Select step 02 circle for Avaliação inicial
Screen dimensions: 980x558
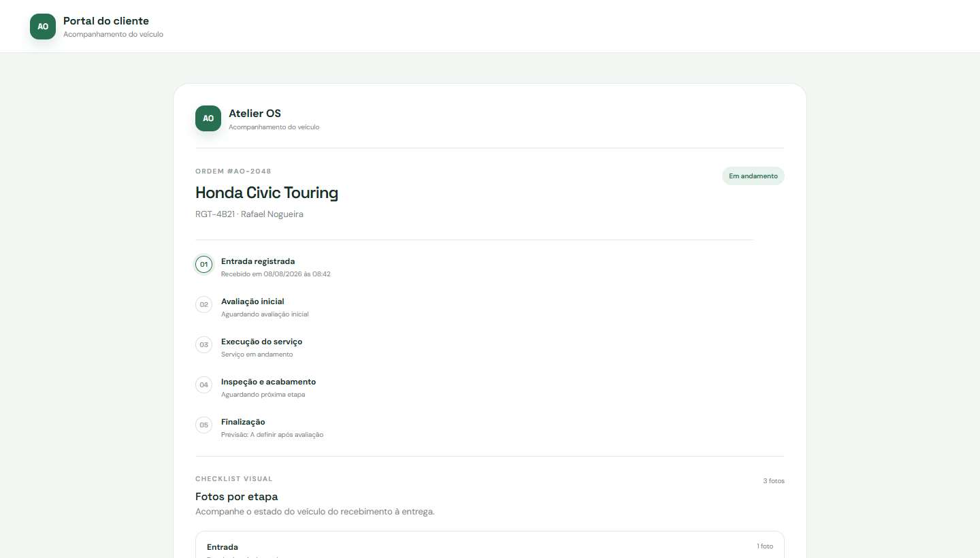click(x=204, y=304)
